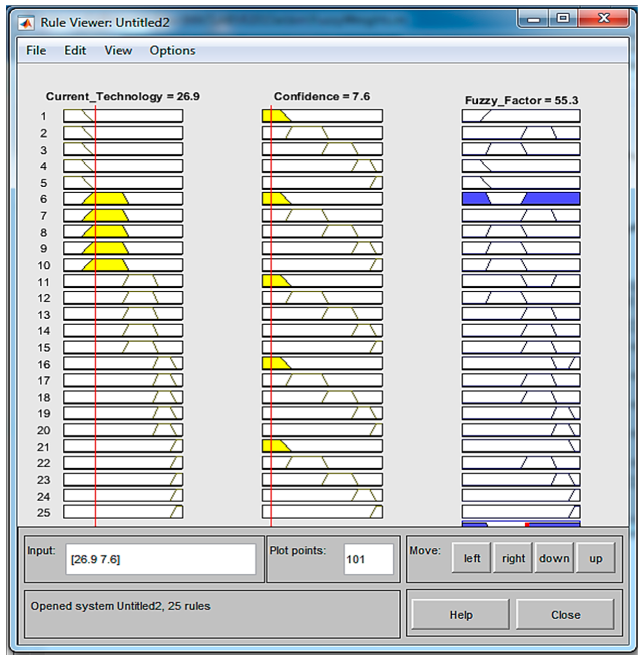Move plots up

click(x=595, y=558)
